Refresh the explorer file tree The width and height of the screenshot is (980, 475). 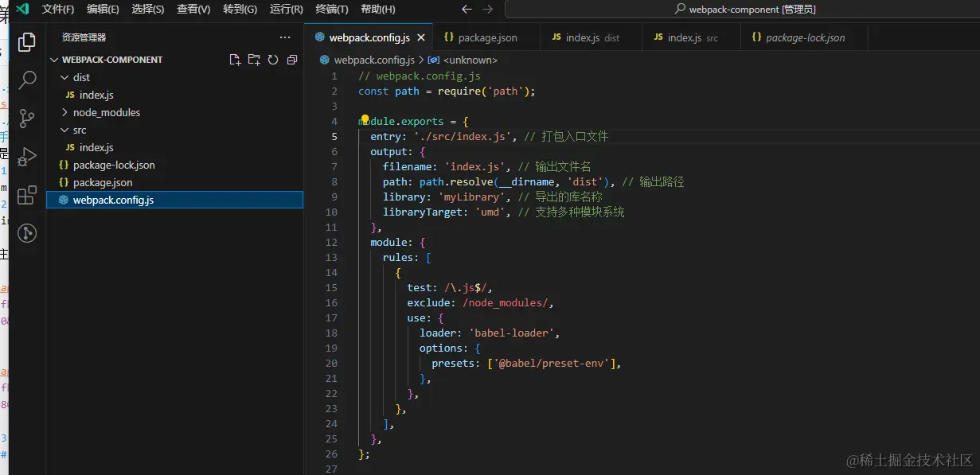(273, 60)
